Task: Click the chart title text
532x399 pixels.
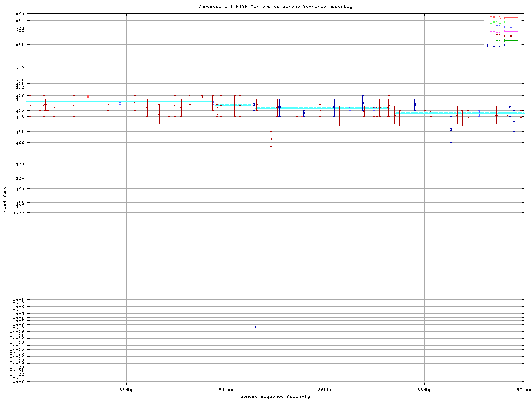Action: point(275,7)
